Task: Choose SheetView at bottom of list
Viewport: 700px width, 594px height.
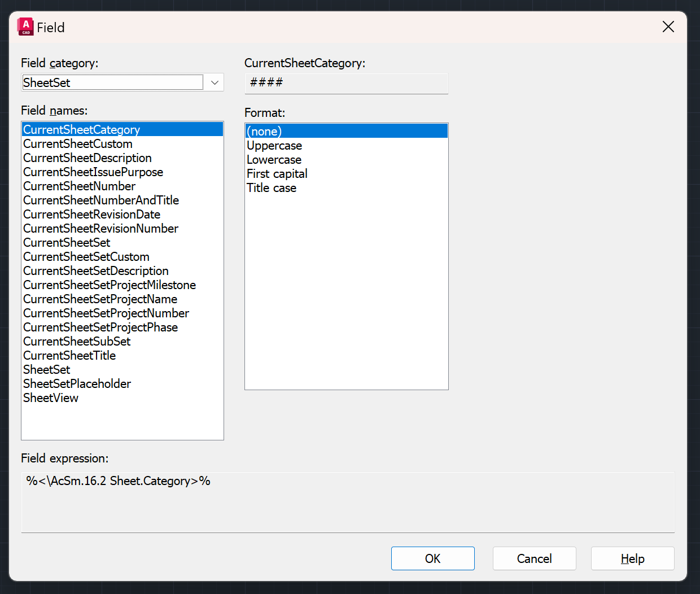Action: point(51,398)
